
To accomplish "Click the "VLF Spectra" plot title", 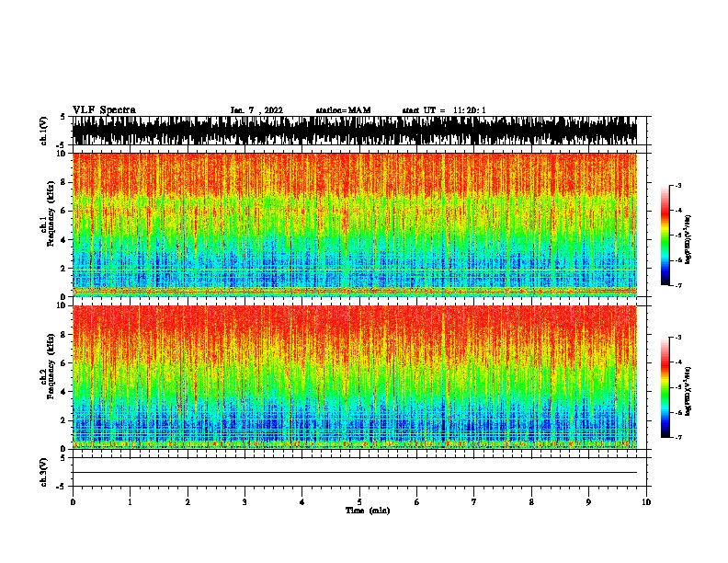I will point(104,110).
